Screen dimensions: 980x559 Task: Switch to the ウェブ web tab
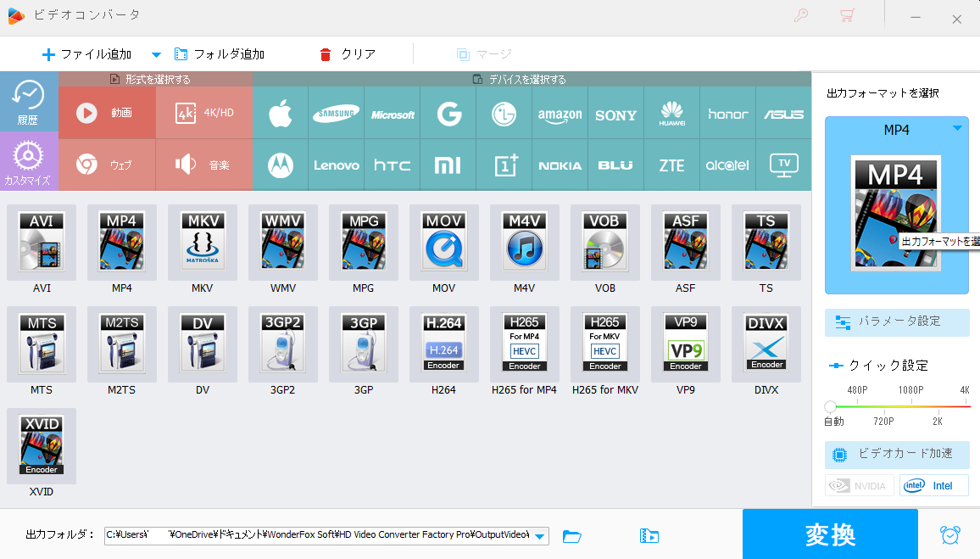107,165
